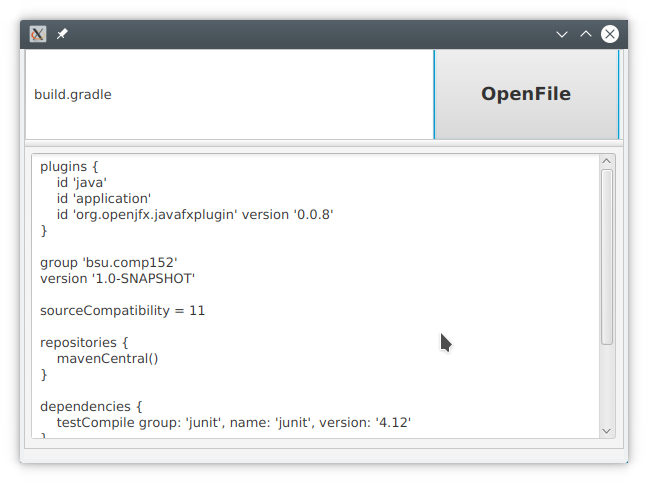This screenshot has width=648, height=483.
Task: Click the scrollbar up arrow
Action: click(607, 161)
